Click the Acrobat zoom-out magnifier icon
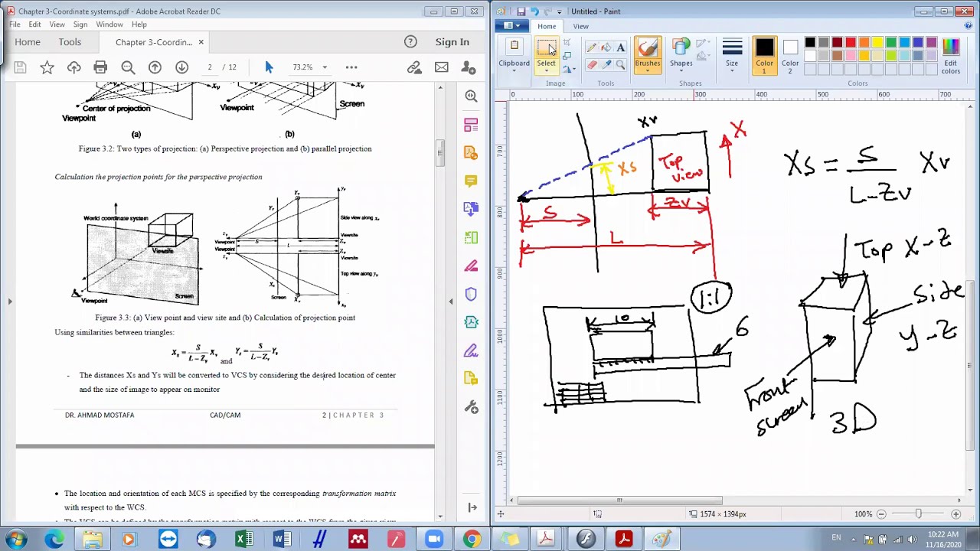980x551 pixels. point(128,67)
